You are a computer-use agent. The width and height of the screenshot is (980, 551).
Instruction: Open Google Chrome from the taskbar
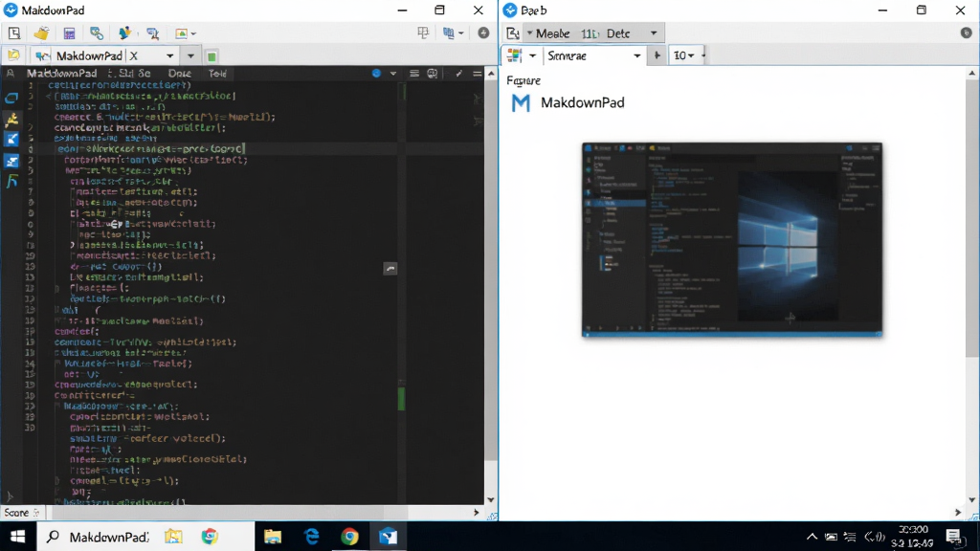tap(349, 537)
